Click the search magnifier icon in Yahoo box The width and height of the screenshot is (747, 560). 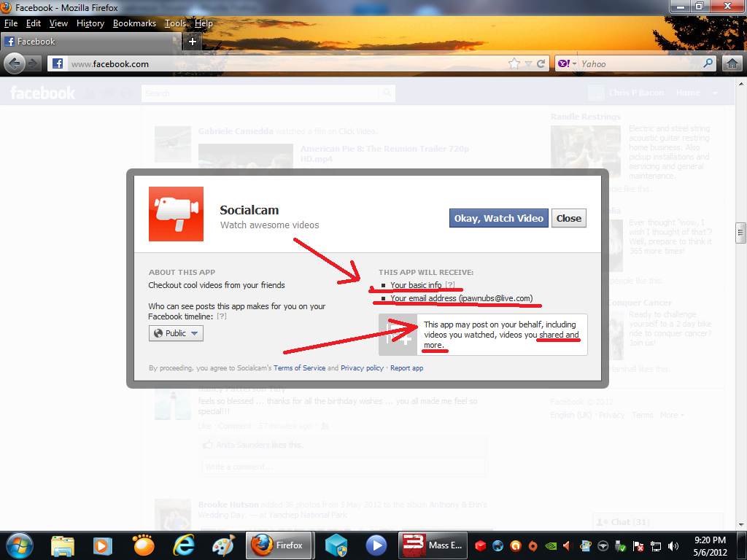(x=708, y=64)
